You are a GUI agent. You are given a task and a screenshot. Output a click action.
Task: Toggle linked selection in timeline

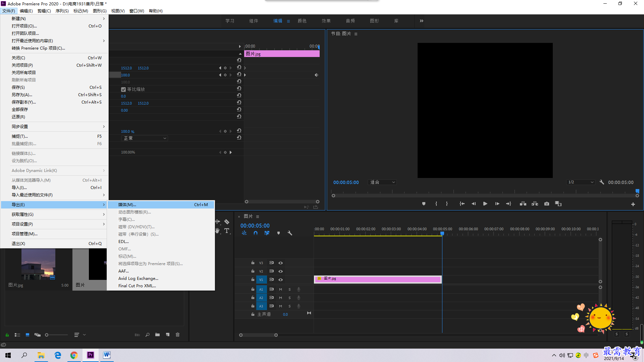click(267, 233)
